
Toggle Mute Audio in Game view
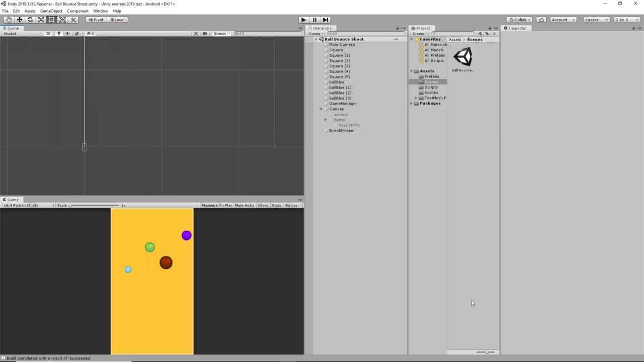(245, 205)
